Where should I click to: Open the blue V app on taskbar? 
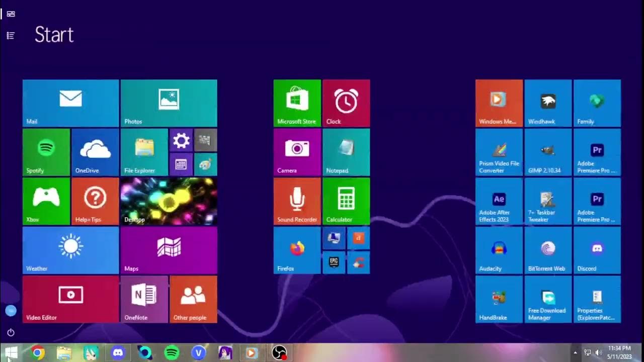pyautogui.click(x=198, y=353)
